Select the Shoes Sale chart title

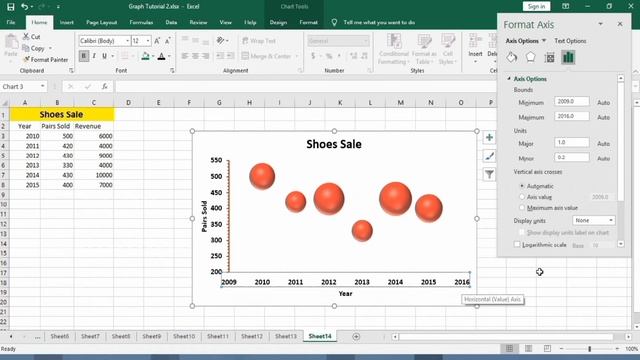pos(334,144)
